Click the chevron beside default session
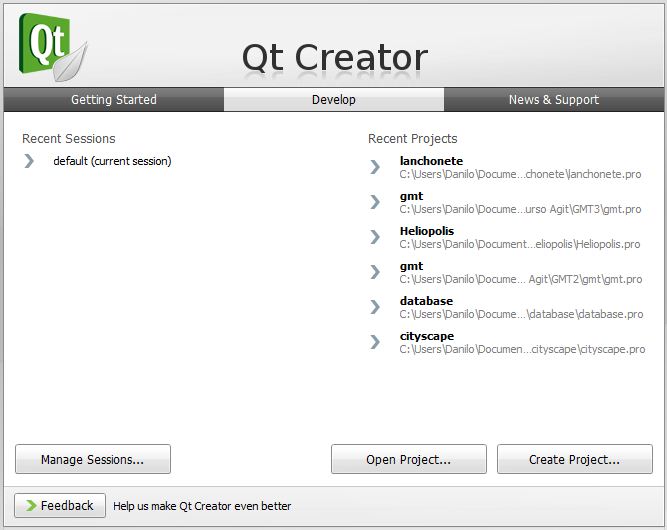667x530 pixels. pos(29,161)
